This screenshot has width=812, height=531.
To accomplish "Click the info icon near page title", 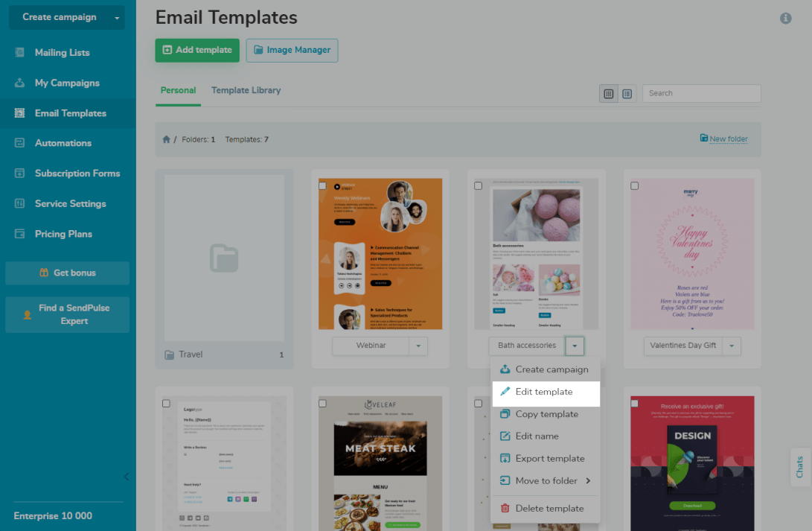I will pyautogui.click(x=786, y=18).
